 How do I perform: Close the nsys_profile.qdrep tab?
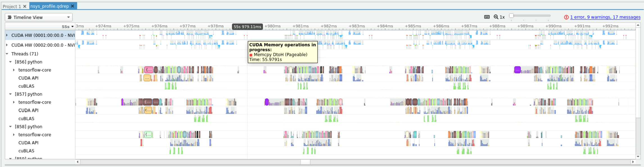pos(72,6)
